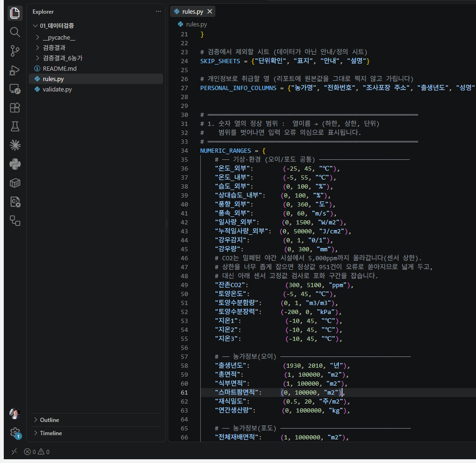Click rules.py in the breadcrumb bar
Viewport: 476px width, 463px height.
[x=197, y=25]
